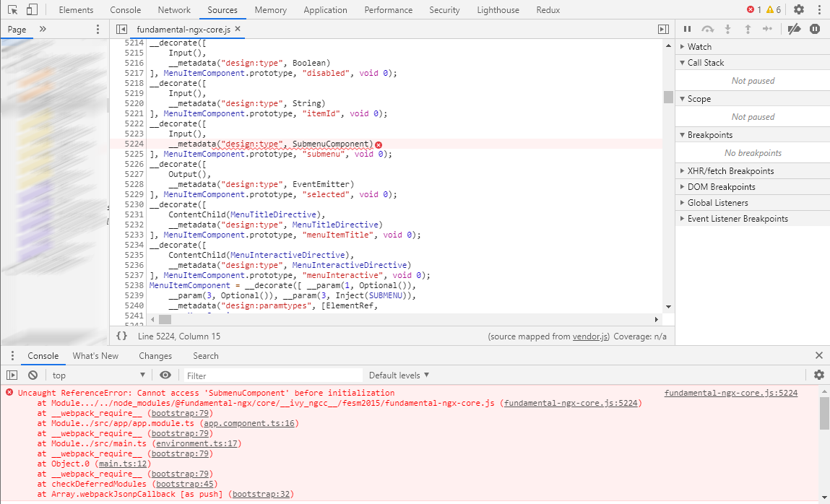The image size is (830, 504).
Task: Clear the console output
Action: click(x=33, y=375)
